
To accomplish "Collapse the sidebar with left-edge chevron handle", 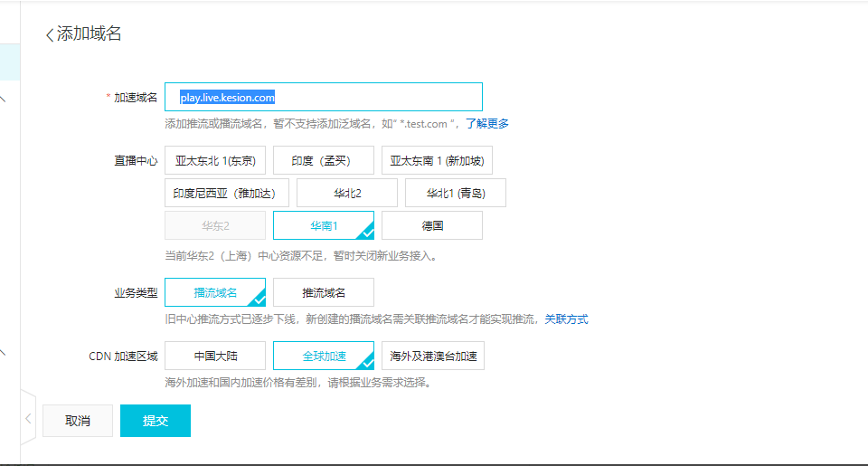I will (28, 418).
